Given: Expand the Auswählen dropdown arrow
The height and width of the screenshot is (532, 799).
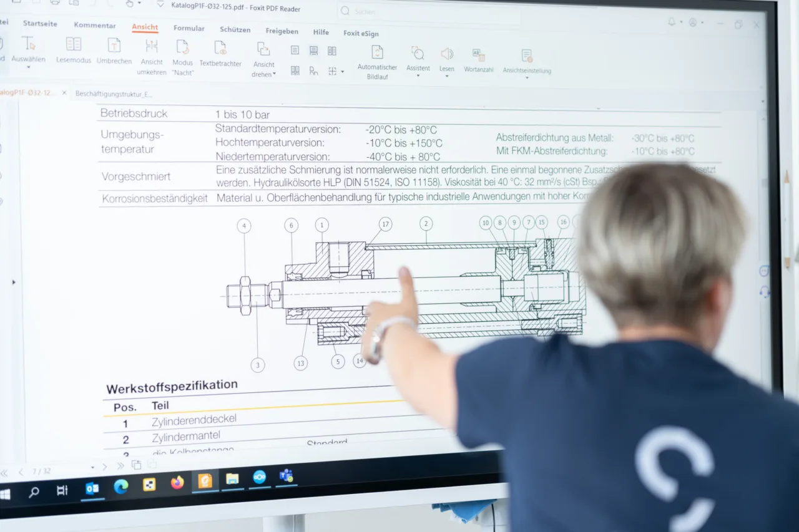Looking at the screenshot, I should point(28,67).
